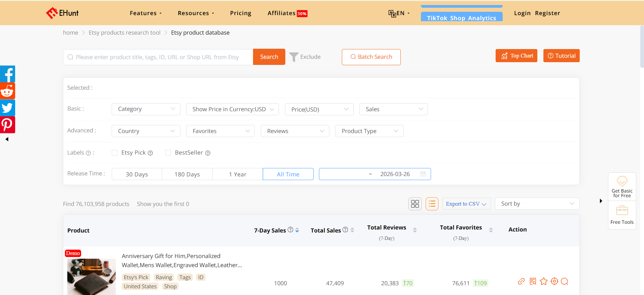This screenshot has height=295, width=644.
Task: Sort by Total Sales arrows
Action: point(352,230)
